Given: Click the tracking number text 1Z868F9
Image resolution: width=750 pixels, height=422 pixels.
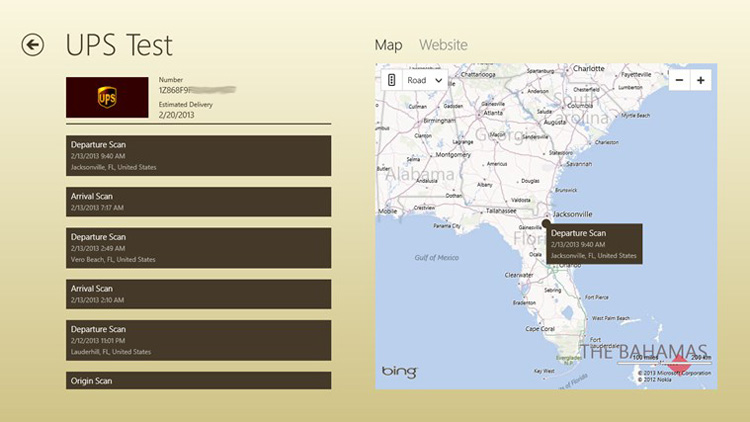Looking at the screenshot, I should [x=174, y=90].
